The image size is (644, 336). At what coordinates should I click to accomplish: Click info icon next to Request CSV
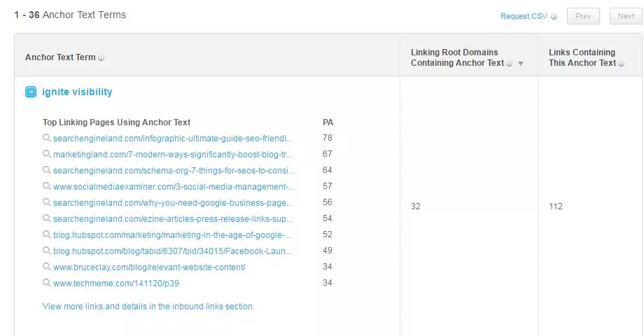click(554, 17)
